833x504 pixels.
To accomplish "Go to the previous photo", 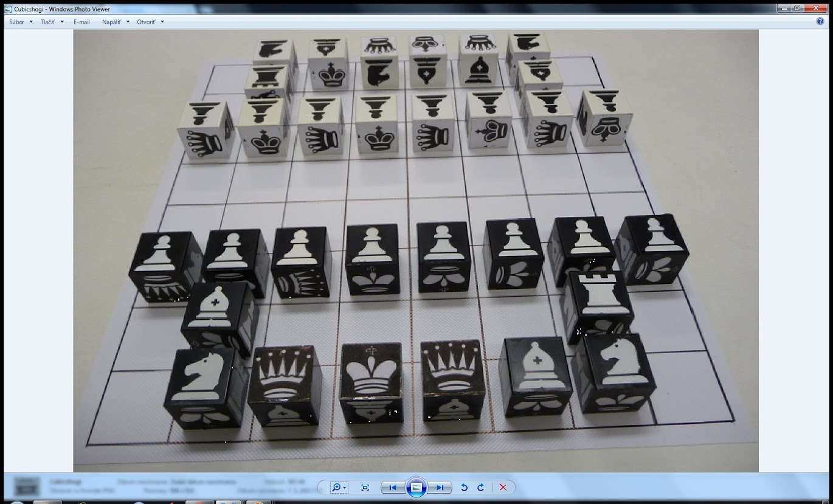I will [x=393, y=488].
